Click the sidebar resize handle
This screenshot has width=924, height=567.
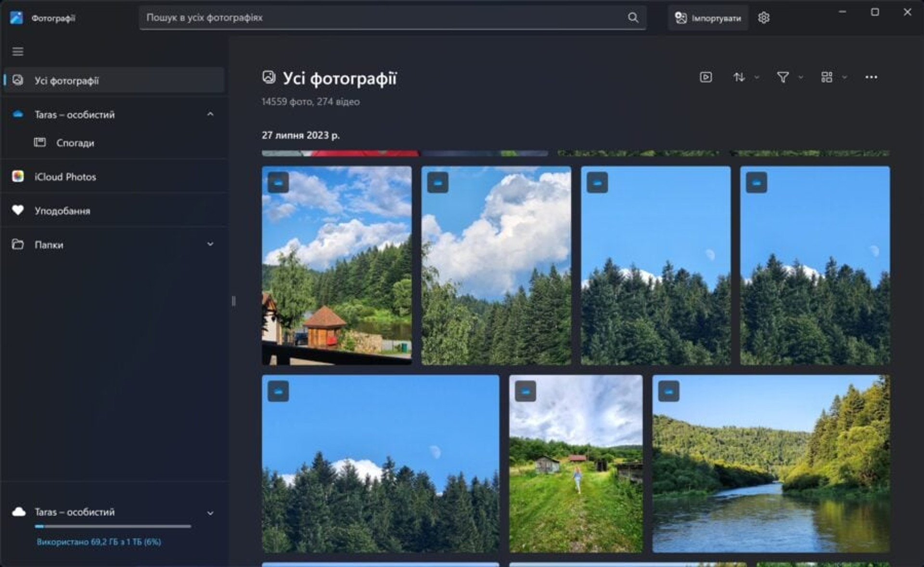233,301
